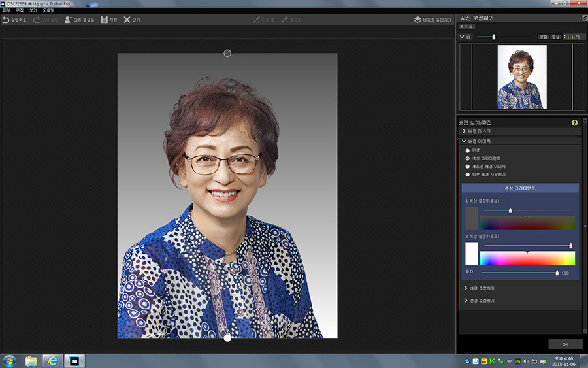Click the 얼굴 (face) zoom button

click(x=555, y=37)
